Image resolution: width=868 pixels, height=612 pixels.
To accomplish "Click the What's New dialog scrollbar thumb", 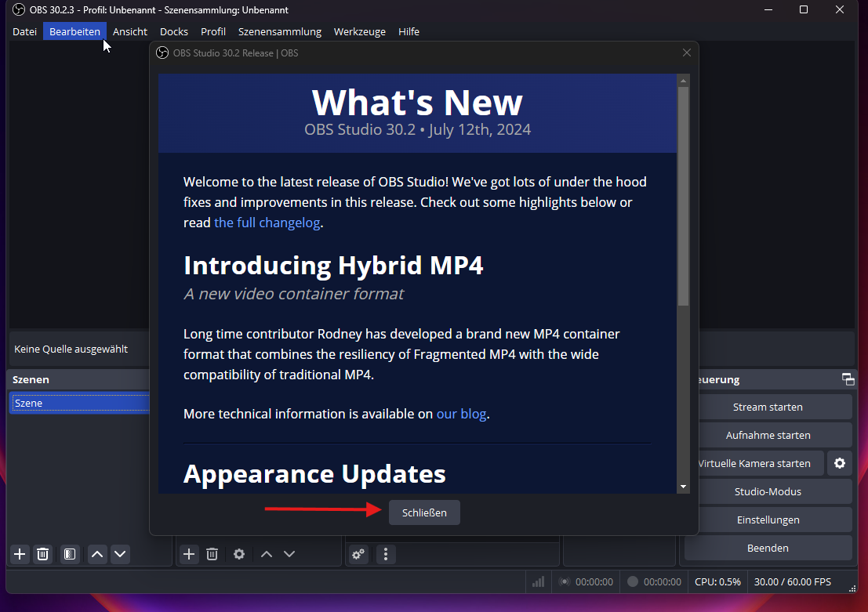I will click(x=683, y=196).
